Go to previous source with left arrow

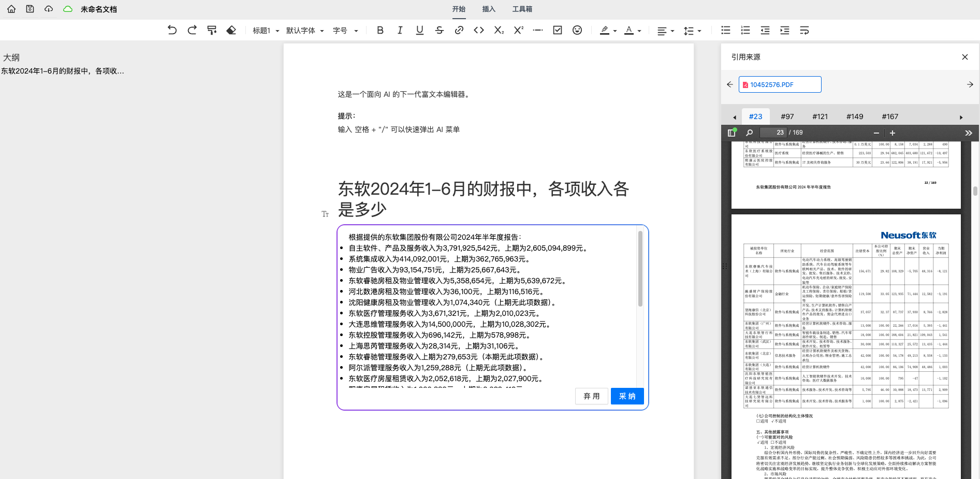730,84
